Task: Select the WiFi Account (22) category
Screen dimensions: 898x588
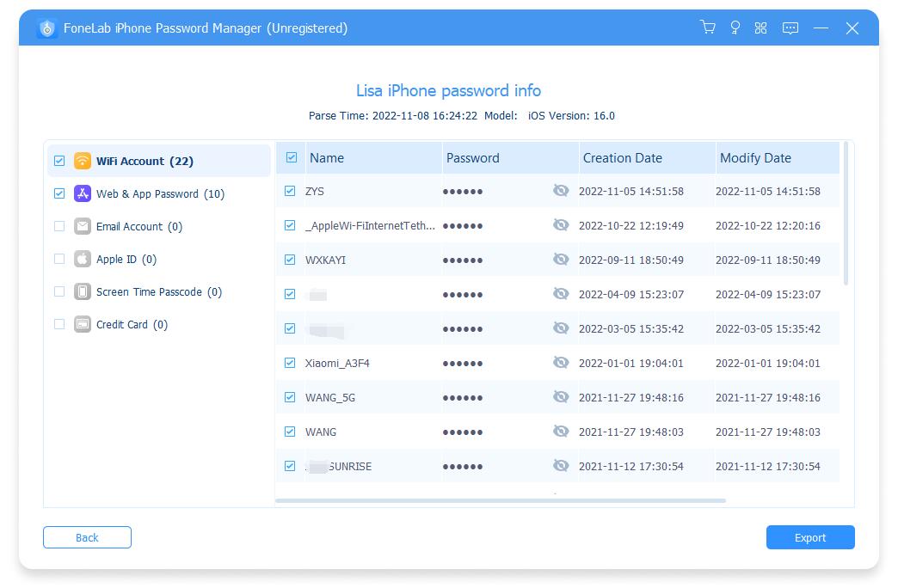Action: point(158,161)
